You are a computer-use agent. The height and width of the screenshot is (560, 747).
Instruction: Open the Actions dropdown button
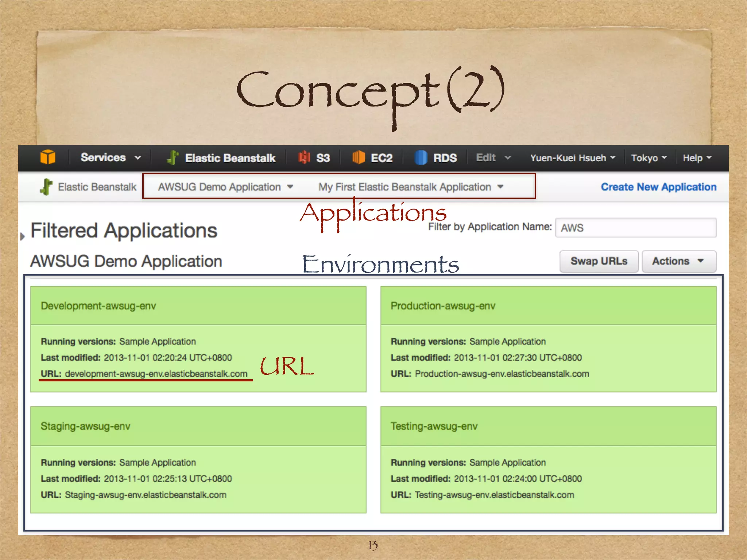point(679,261)
